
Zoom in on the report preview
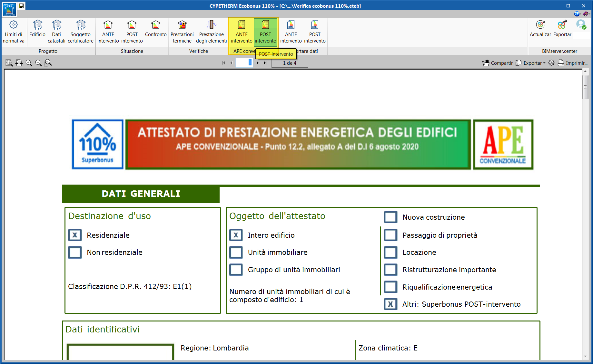(29, 63)
